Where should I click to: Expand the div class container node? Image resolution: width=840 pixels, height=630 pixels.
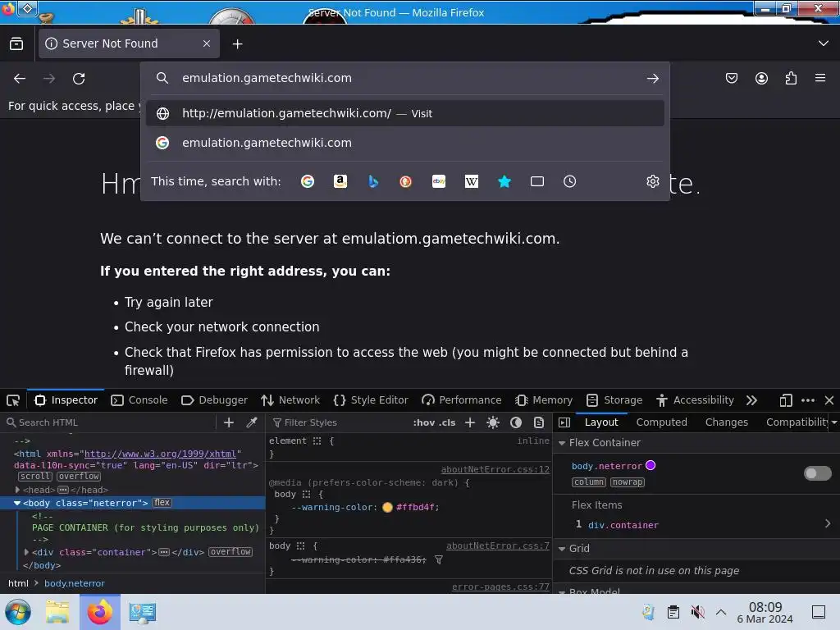point(26,552)
